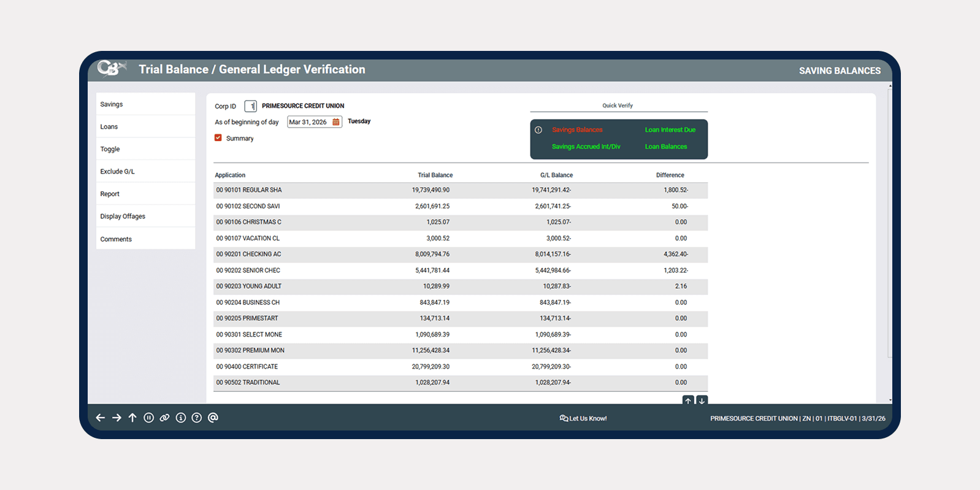Click the 50.00- difference value
Image resolution: width=980 pixels, height=490 pixels.
tap(679, 206)
